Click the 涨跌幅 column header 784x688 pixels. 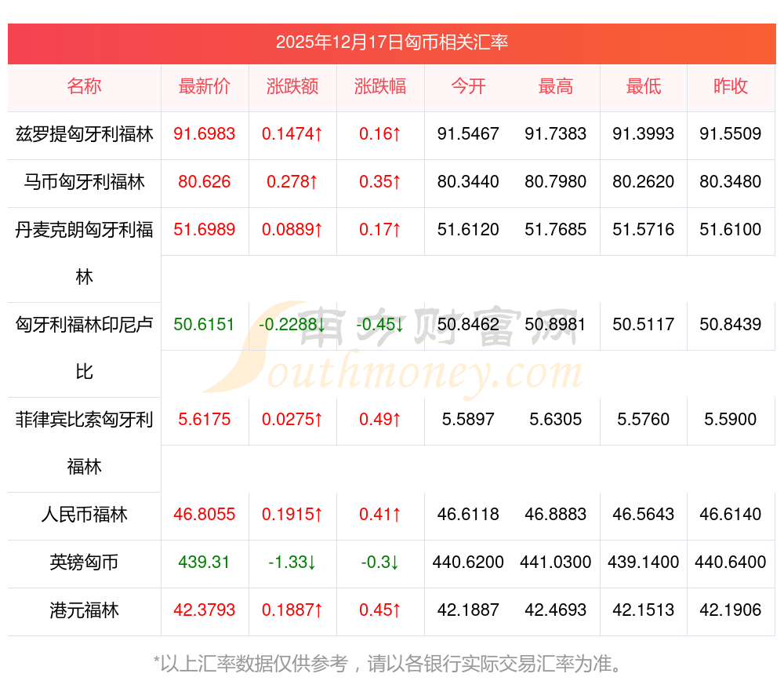[380, 86]
